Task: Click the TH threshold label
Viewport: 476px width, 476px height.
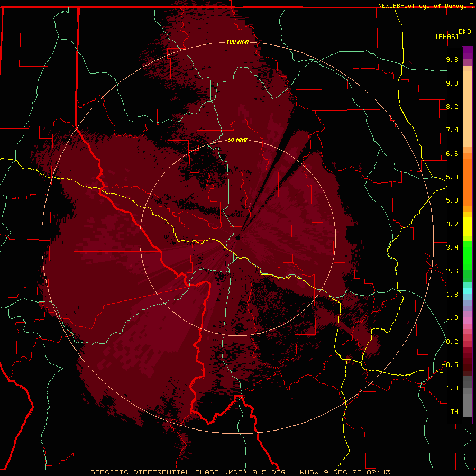Action: click(454, 412)
